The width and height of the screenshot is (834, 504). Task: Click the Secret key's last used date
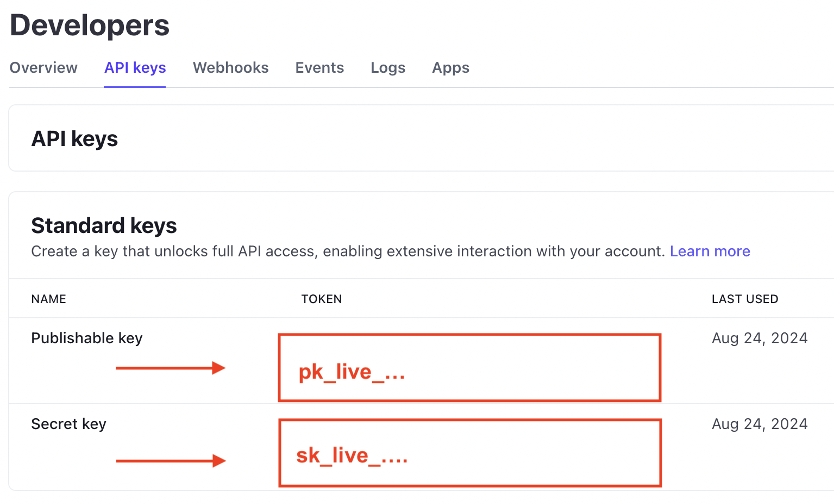point(760,424)
